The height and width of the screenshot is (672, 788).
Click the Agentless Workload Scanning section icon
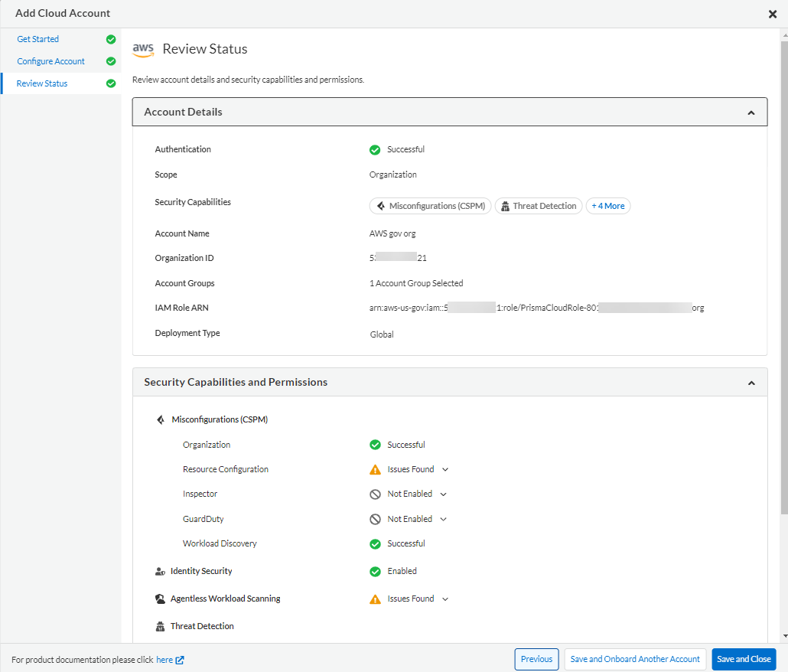(x=161, y=599)
